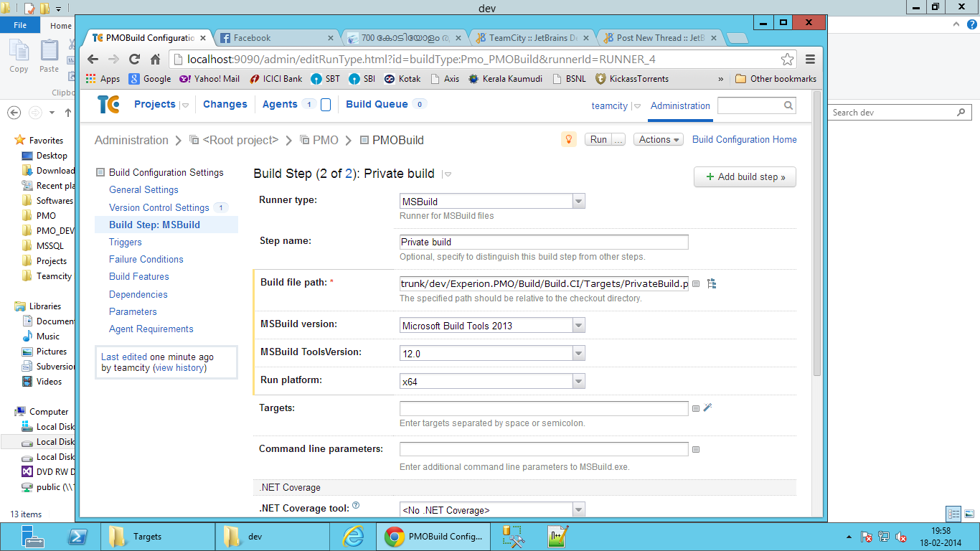Switch to the Post New Thread tab

660,38
